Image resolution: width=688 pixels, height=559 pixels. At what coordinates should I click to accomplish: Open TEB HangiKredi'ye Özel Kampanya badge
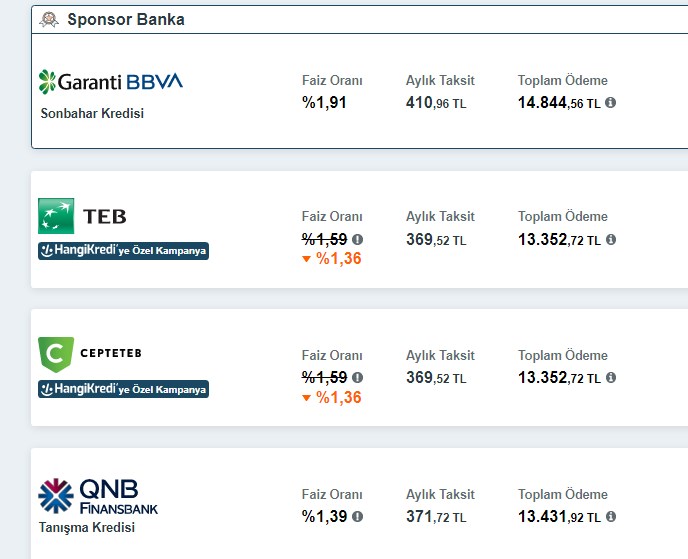[123, 251]
